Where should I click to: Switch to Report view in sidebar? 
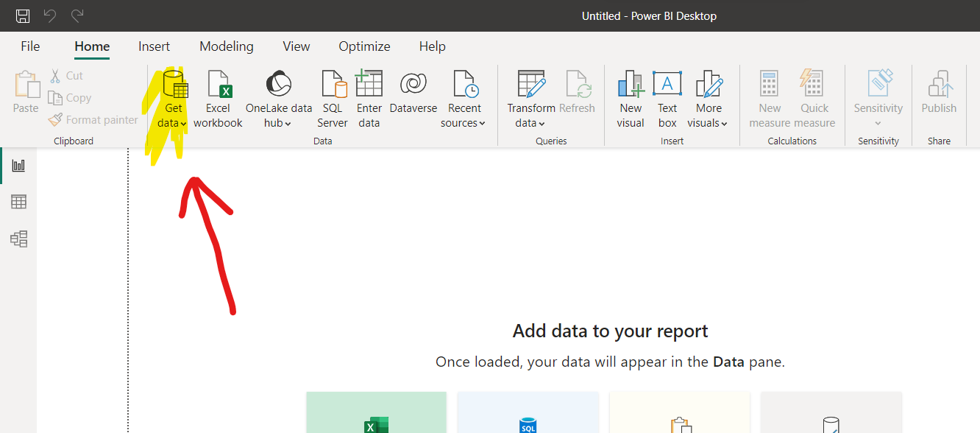point(18,165)
